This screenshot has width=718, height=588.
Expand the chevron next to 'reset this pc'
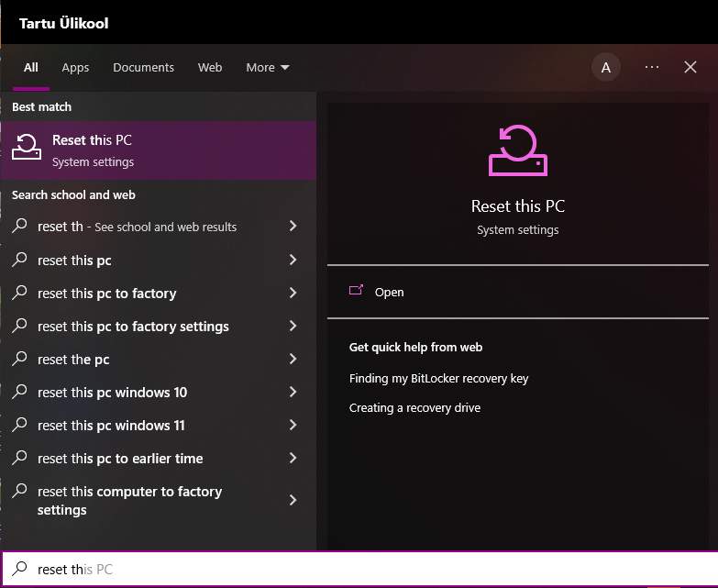tap(293, 260)
